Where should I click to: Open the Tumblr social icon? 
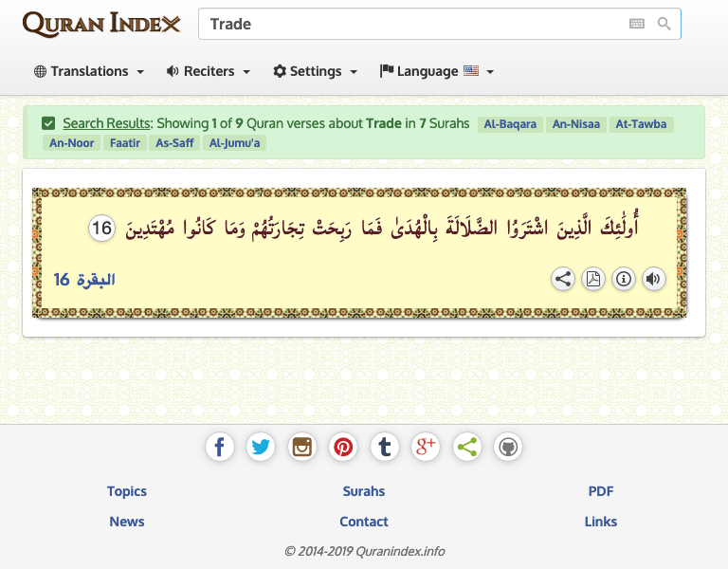[x=385, y=447]
